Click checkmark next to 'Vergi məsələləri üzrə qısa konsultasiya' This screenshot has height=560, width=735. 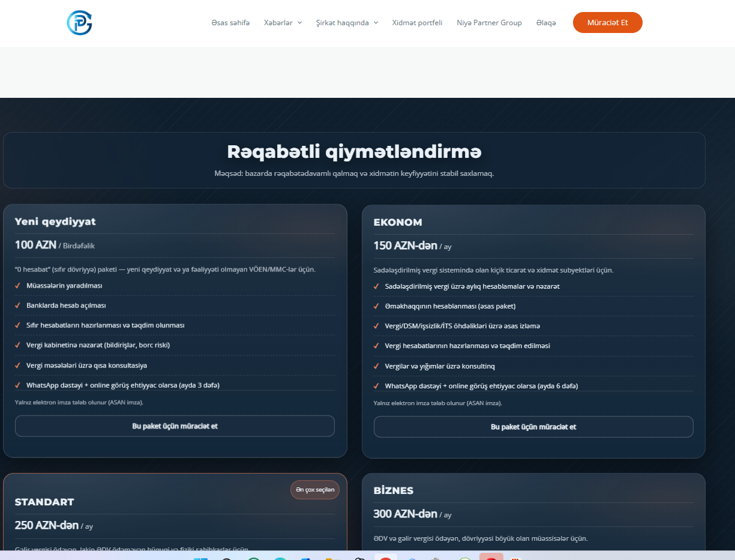point(18,366)
